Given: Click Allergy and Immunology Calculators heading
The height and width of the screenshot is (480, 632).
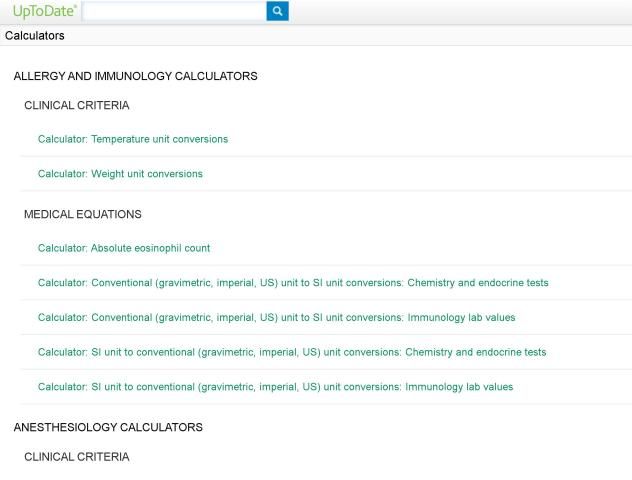Looking at the screenshot, I should coord(135,76).
